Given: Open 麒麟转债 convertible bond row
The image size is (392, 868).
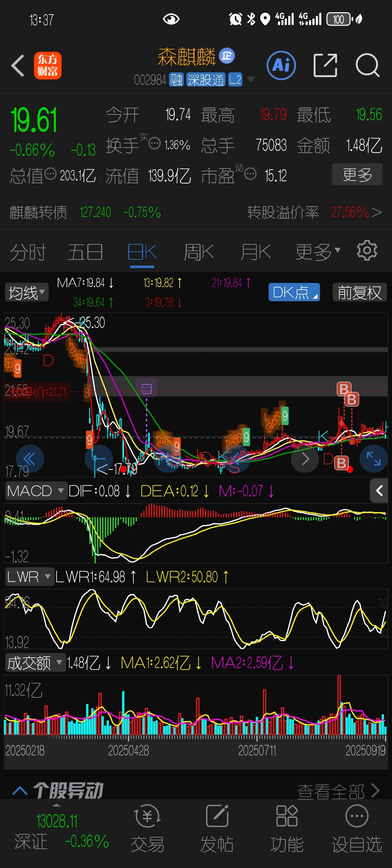Looking at the screenshot, I should pos(85,212).
